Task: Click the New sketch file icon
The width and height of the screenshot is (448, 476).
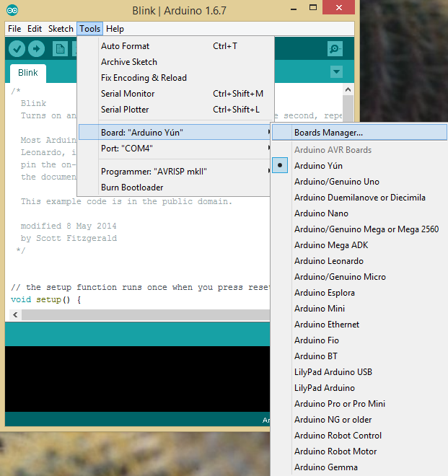Action: click(x=60, y=48)
